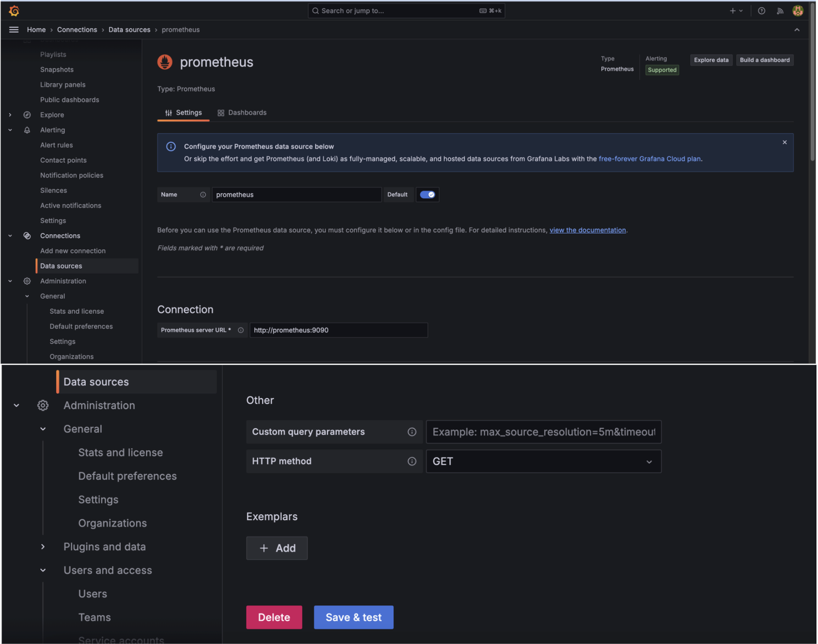This screenshot has width=818, height=644.
Task: Click the Grafana logo icon
Action: pos(14,10)
